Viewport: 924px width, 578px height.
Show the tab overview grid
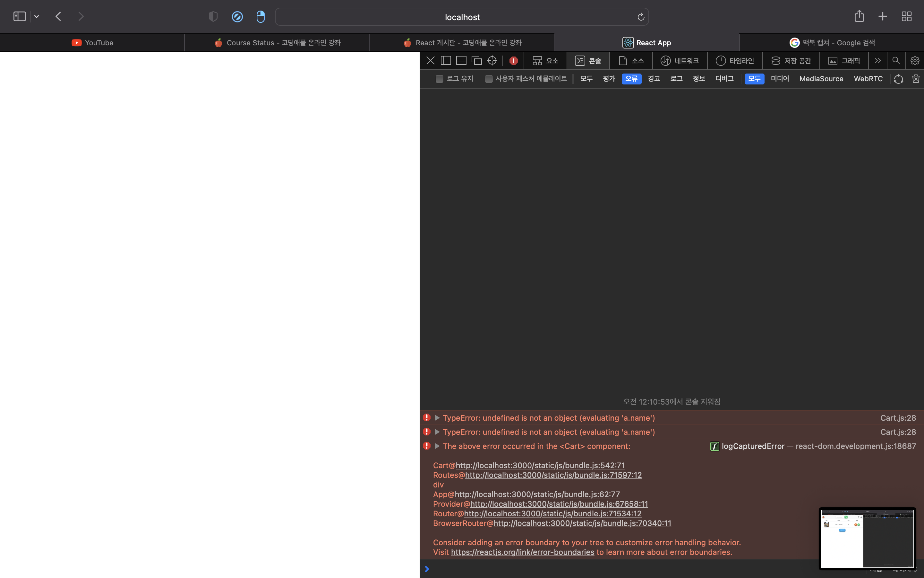point(906,16)
